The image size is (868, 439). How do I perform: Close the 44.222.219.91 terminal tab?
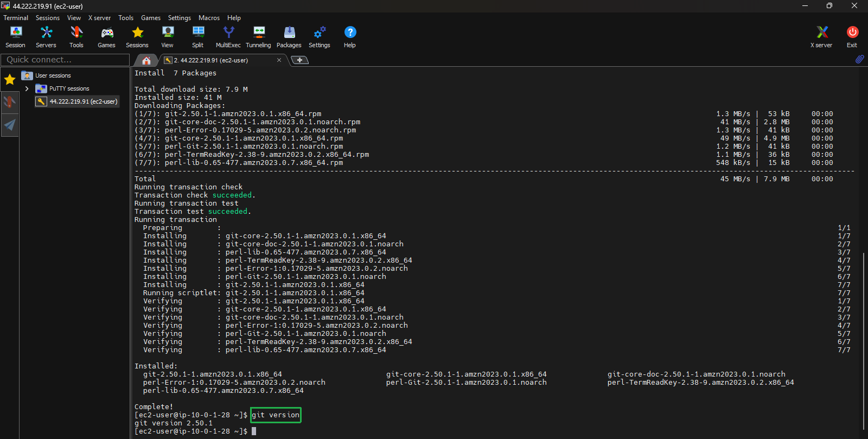click(x=279, y=60)
